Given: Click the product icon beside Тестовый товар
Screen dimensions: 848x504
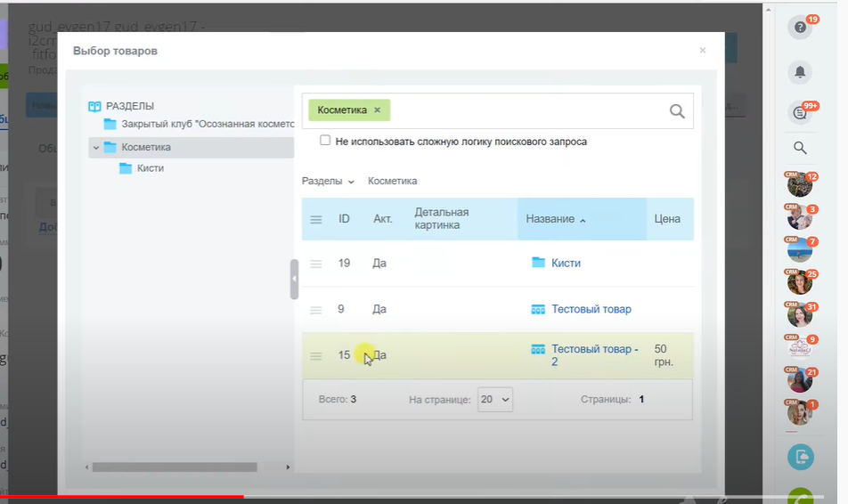Looking at the screenshot, I should tap(538, 309).
